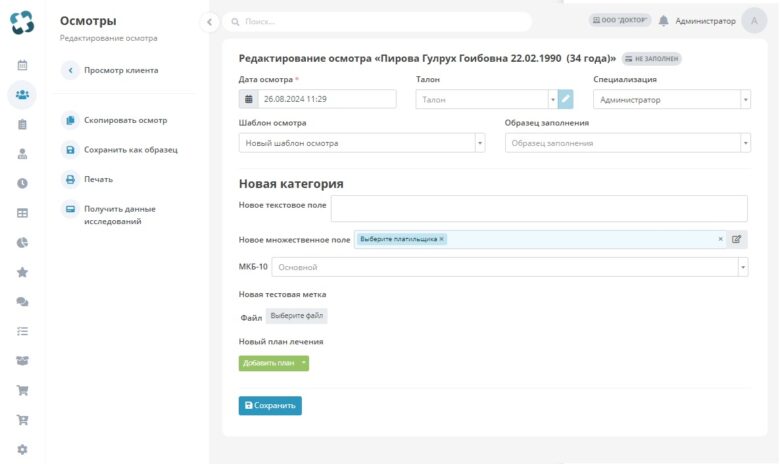
Task: Open the pie chart reports icon
Action: point(22,243)
